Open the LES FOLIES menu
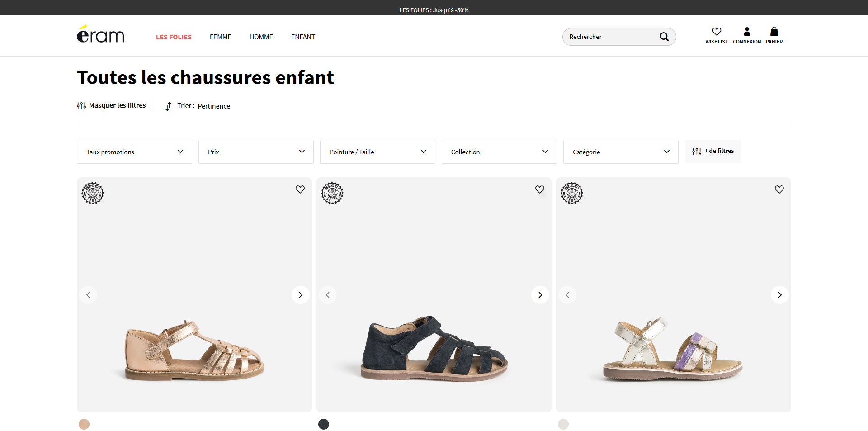This screenshot has height=431, width=868. [174, 37]
